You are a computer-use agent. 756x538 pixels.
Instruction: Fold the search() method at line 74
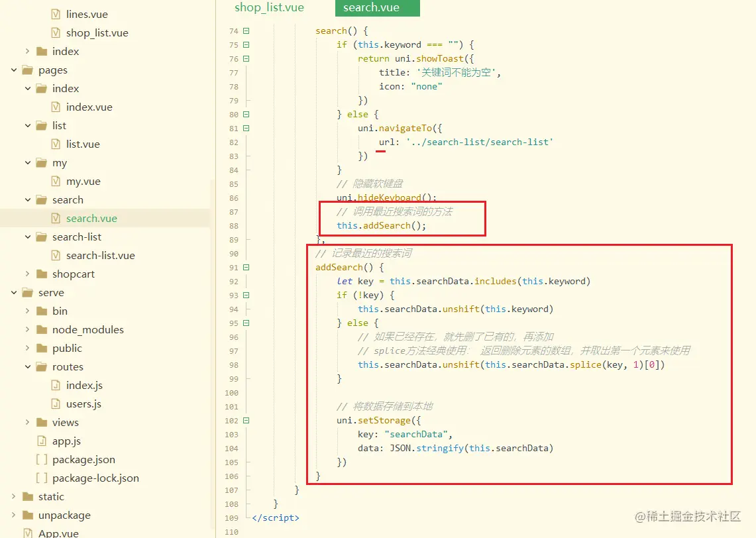(x=246, y=31)
